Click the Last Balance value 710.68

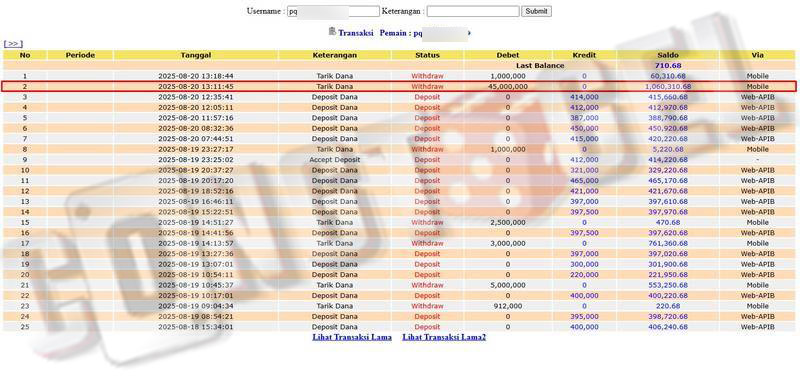tap(668, 65)
